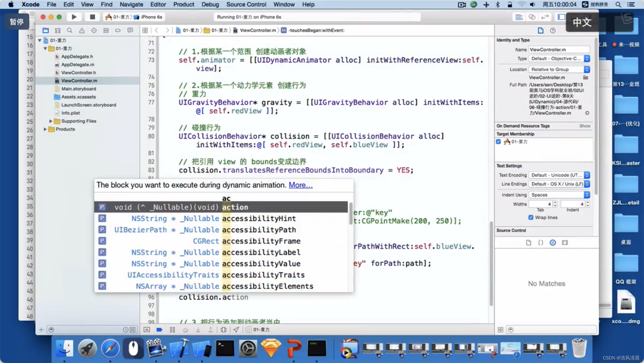Open Indent Using Spaces dropdown
Screen dimensions: 644x363
point(559,195)
